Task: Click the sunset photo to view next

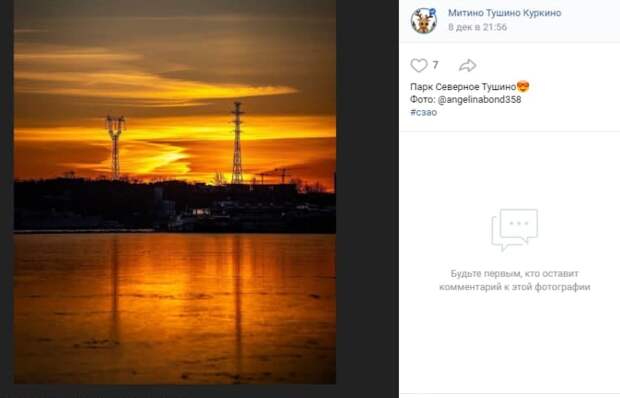Action: click(175, 192)
